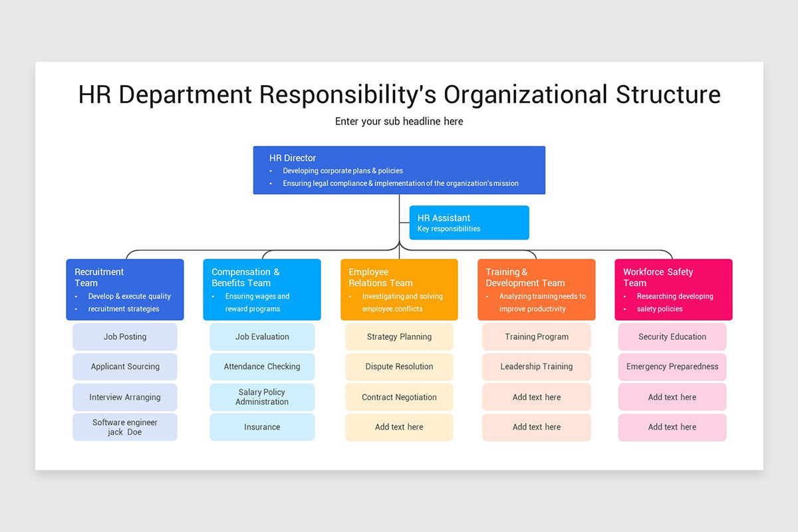Image resolution: width=798 pixels, height=532 pixels.
Task: Select the Software engineer jack Doe box
Action: pyautogui.click(x=124, y=426)
